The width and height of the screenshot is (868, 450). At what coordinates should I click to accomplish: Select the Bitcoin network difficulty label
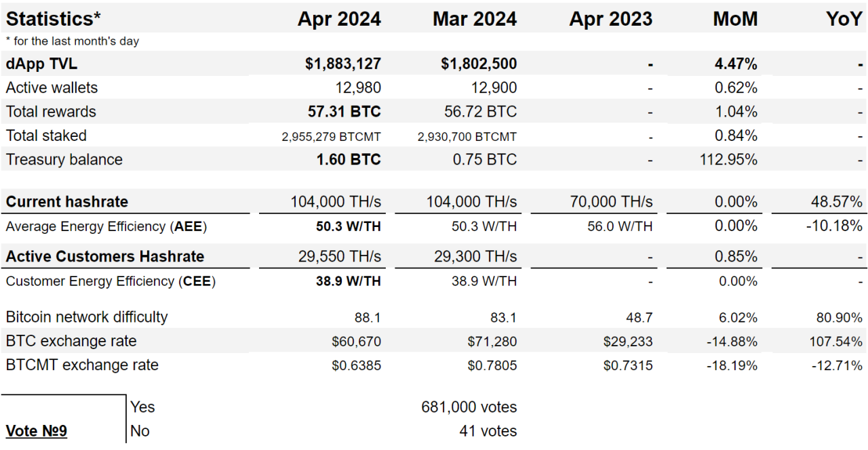pos(86,317)
